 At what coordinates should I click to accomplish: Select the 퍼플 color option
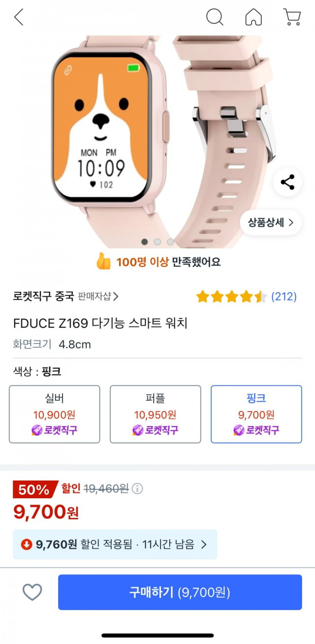point(155,414)
